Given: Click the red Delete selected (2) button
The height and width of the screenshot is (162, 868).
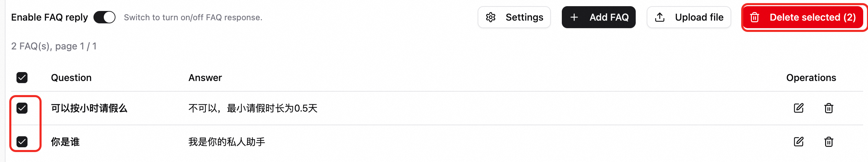Looking at the screenshot, I should pyautogui.click(x=803, y=17).
